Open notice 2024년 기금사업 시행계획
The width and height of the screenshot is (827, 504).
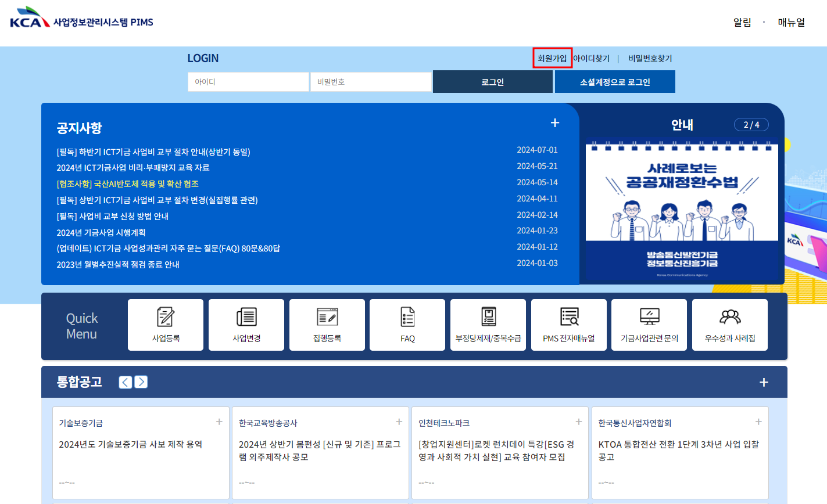tap(101, 233)
